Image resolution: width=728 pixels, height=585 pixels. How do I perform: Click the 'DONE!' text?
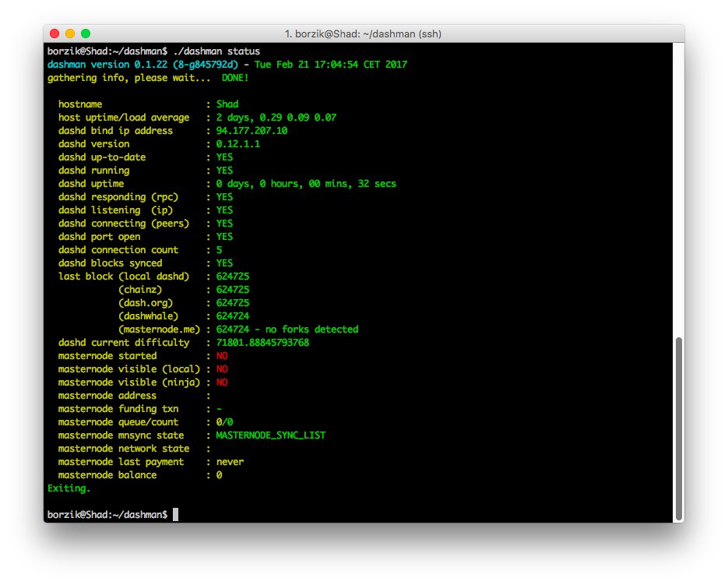pyautogui.click(x=235, y=78)
